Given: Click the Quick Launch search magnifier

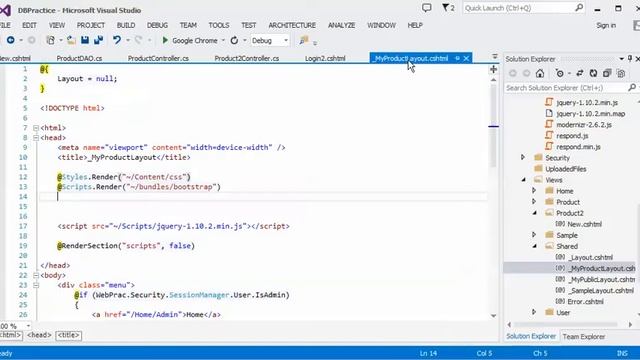Looking at the screenshot, I should point(579,8).
